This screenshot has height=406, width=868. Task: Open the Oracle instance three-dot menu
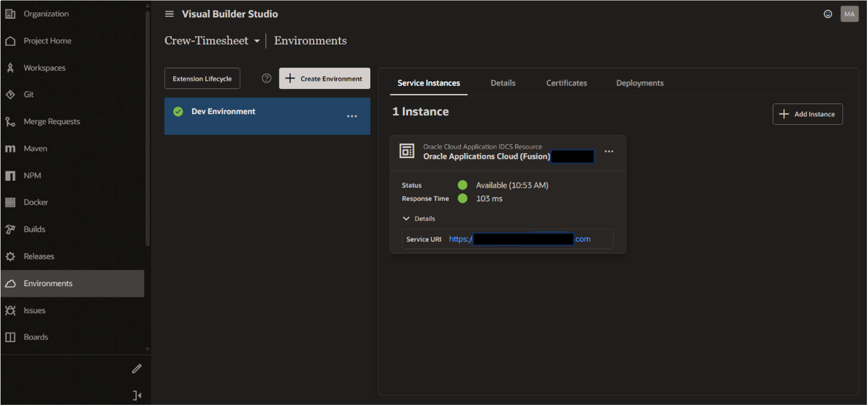[608, 152]
